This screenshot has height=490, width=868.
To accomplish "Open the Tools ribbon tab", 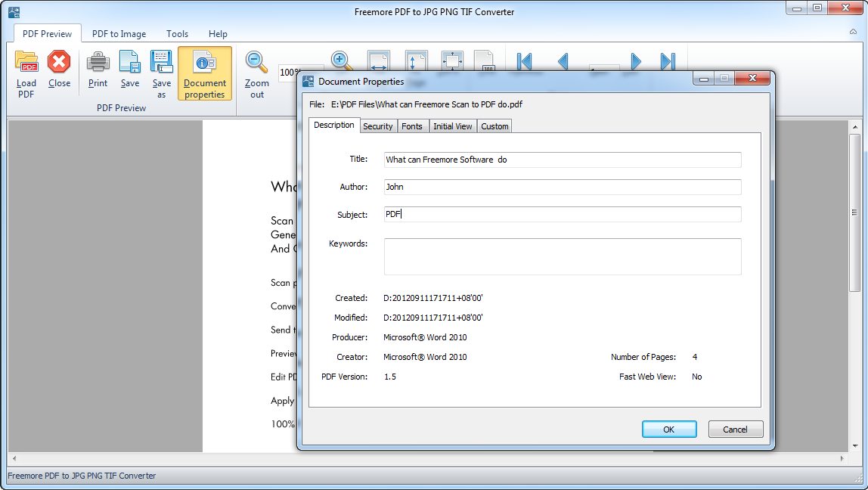I will pyautogui.click(x=177, y=34).
